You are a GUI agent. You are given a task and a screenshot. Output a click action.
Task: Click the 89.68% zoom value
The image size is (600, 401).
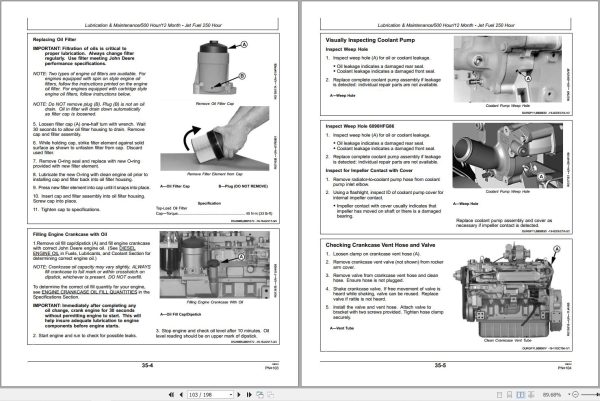pyautogui.click(x=551, y=394)
